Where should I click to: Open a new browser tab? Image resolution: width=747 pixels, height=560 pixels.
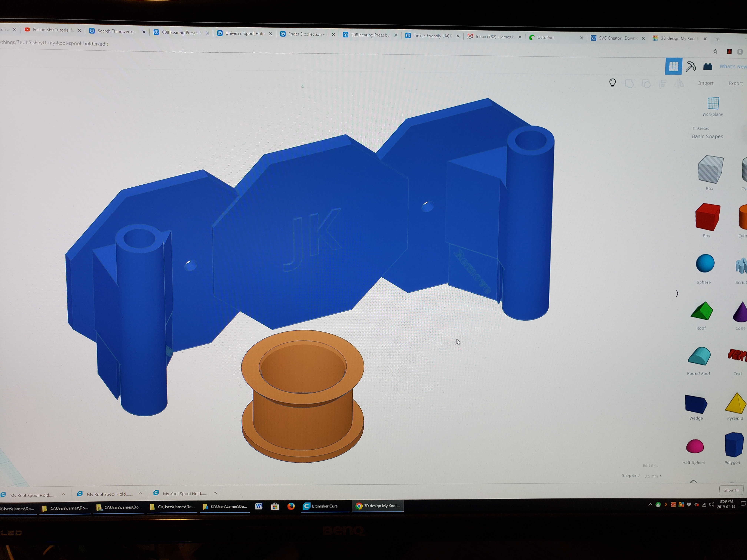tap(718, 39)
